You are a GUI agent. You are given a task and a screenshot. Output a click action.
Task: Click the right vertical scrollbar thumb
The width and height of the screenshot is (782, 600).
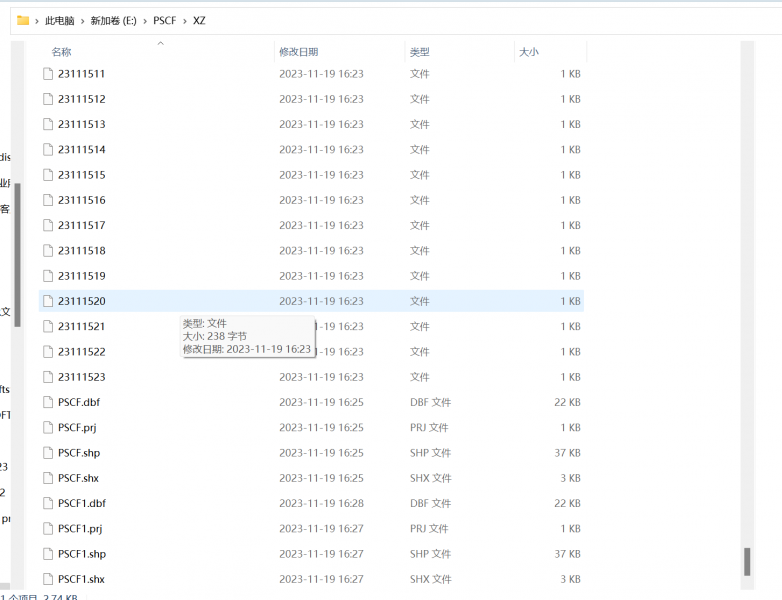pos(747,561)
